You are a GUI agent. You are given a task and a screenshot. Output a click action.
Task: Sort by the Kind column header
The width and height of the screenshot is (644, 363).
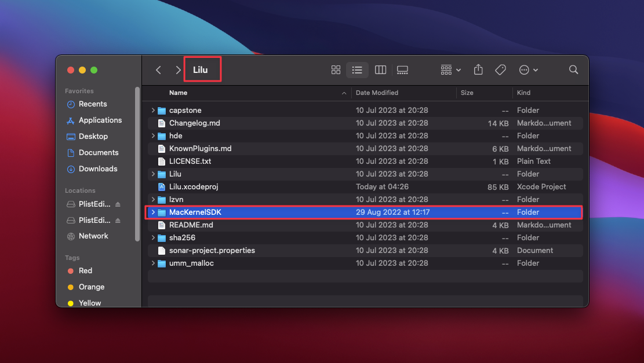523,93
